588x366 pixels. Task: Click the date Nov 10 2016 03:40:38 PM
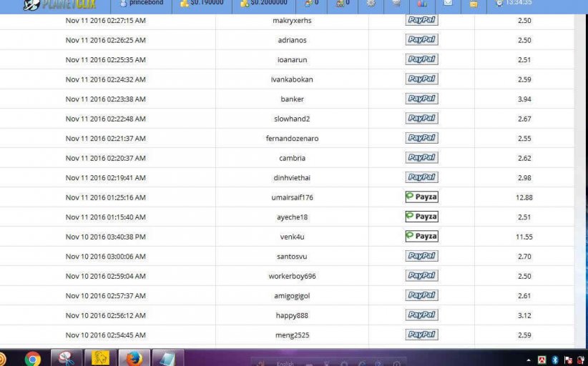click(106, 237)
